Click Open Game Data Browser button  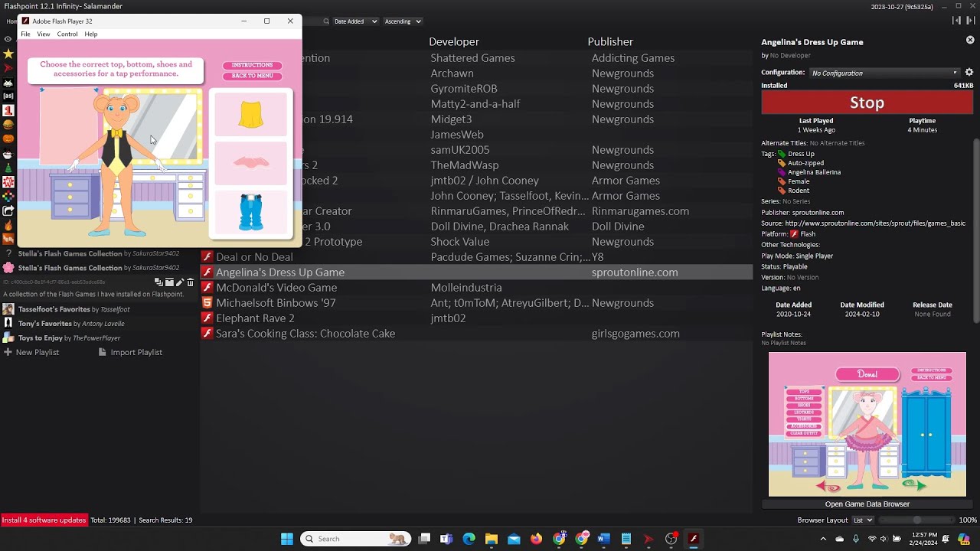867,504
